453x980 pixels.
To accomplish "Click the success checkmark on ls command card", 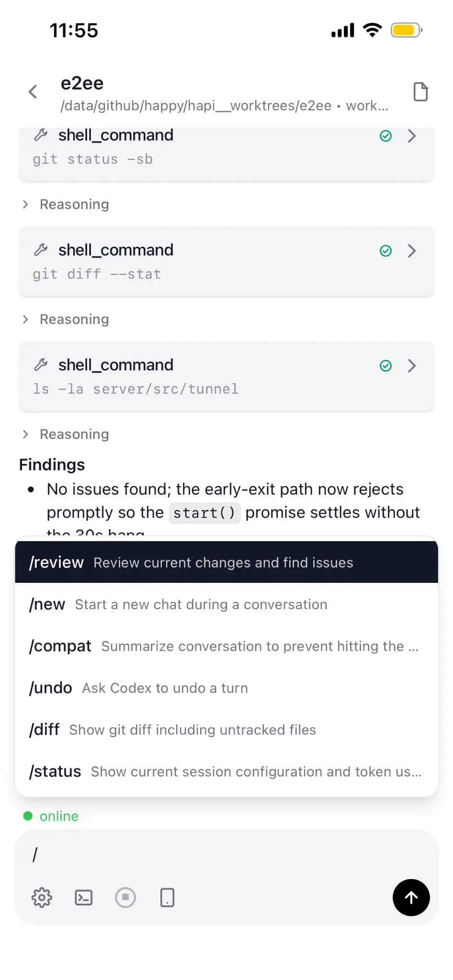I will (x=386, y=366).
